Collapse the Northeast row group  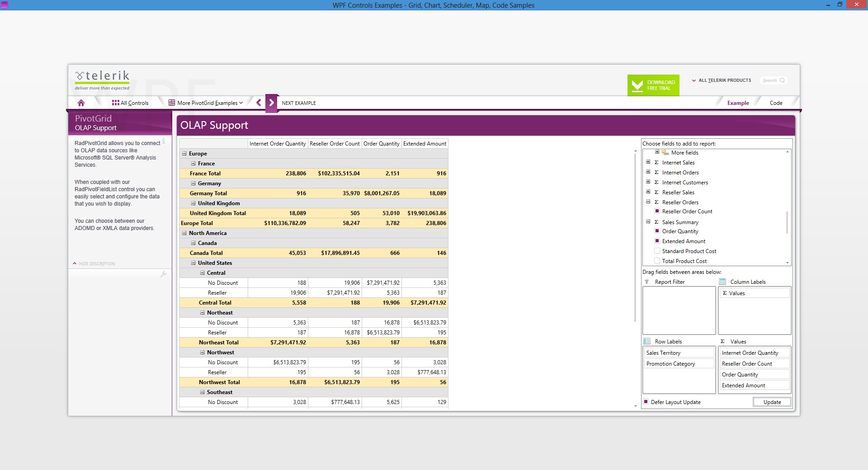[x=202, y=313]
